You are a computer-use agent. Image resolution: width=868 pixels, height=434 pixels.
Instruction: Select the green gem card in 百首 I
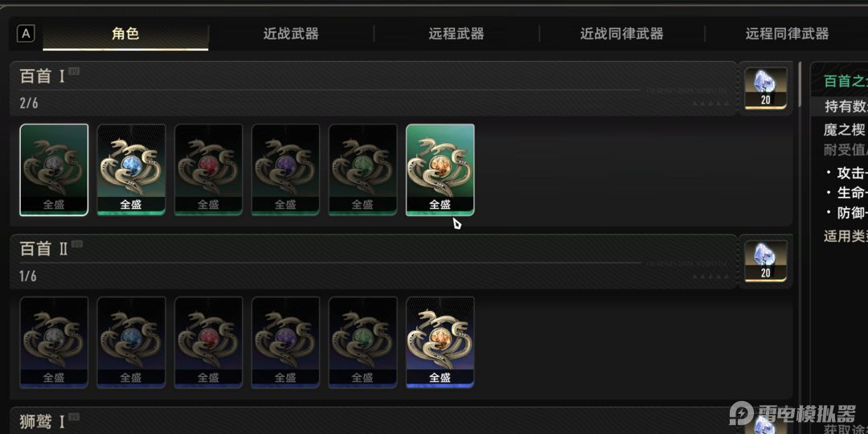pos(362,170)
